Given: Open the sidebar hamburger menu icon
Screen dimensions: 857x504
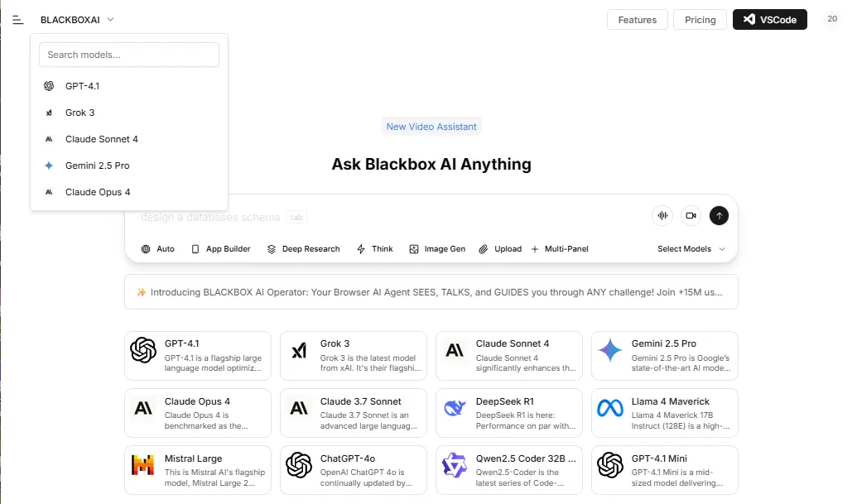Looking at the screenshot, I should click(x=18, y=20).
